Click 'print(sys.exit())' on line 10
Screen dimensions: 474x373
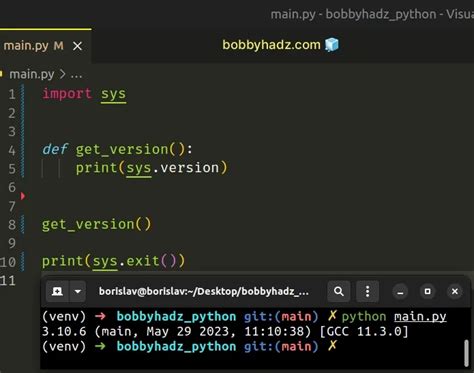113,261
